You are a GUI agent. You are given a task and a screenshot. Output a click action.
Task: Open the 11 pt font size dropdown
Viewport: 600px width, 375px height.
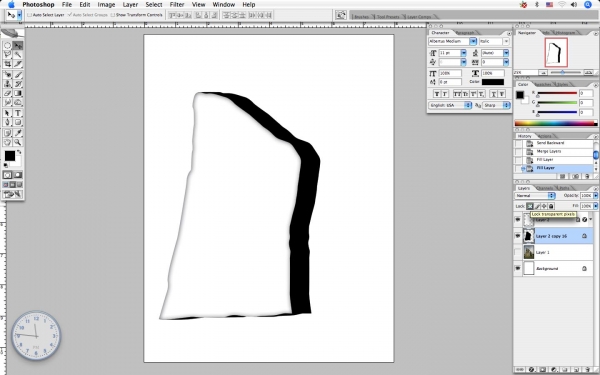click(x=463, y=53)
